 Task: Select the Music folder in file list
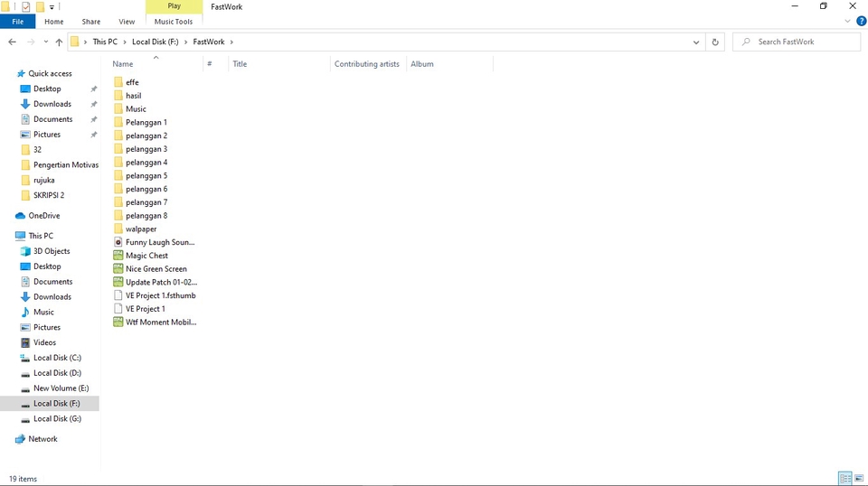(x=130, y=109)
